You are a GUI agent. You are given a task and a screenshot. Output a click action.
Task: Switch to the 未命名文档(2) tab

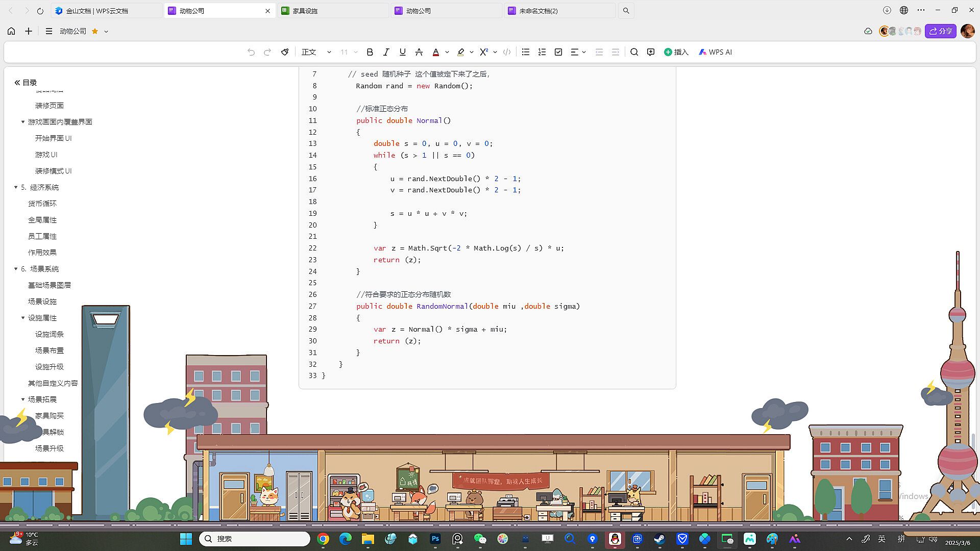[538, 11]
